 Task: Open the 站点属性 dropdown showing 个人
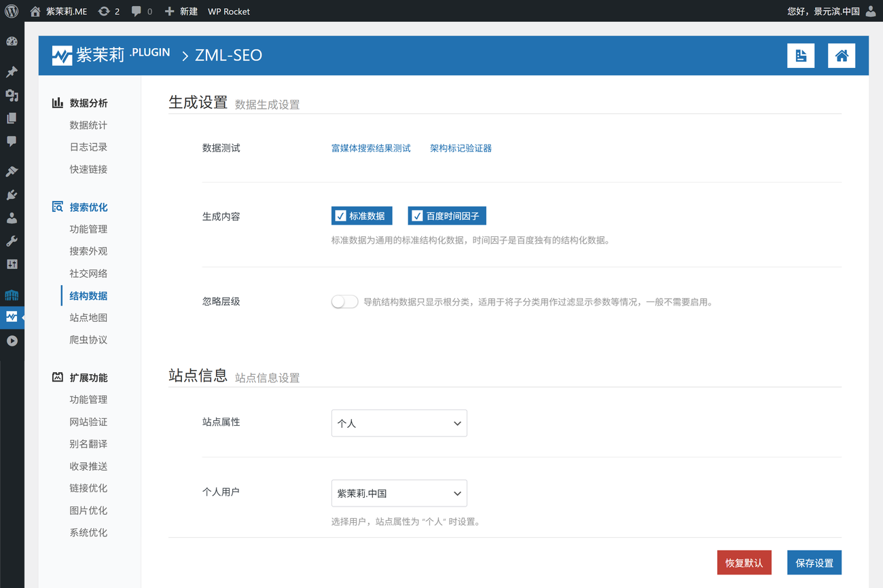399,423
